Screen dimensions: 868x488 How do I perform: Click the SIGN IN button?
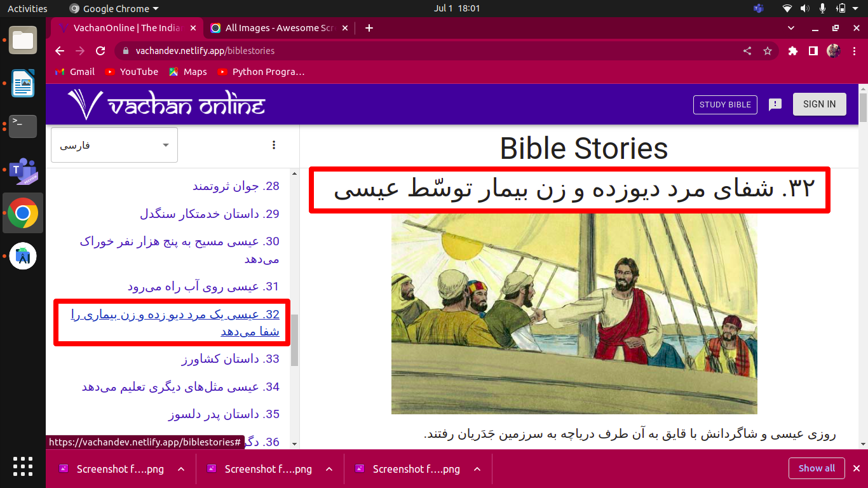point(819,104)
